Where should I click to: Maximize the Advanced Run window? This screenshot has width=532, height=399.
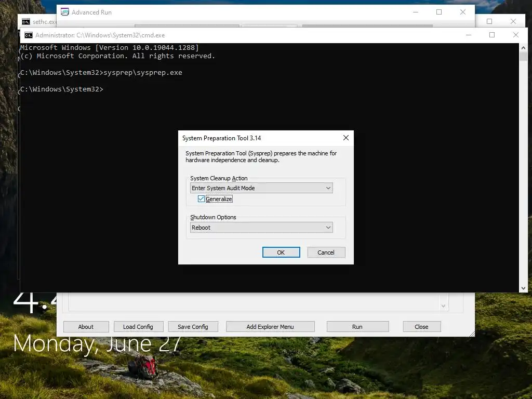(x=439, y=12)
